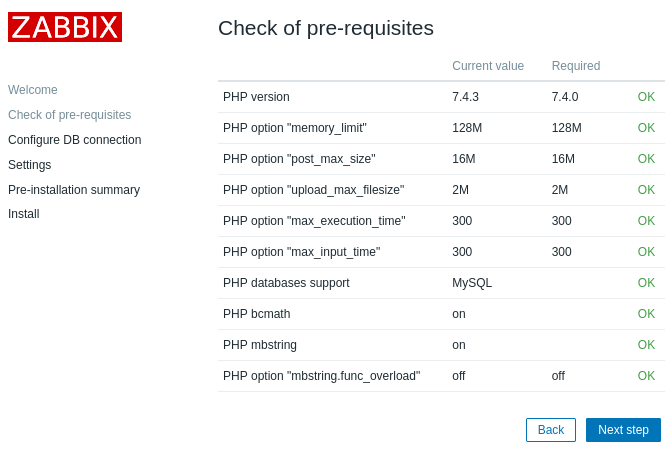This screenshot has width=671, height=450.
Task: Click the Current value column header
Action: coord(488,66)
